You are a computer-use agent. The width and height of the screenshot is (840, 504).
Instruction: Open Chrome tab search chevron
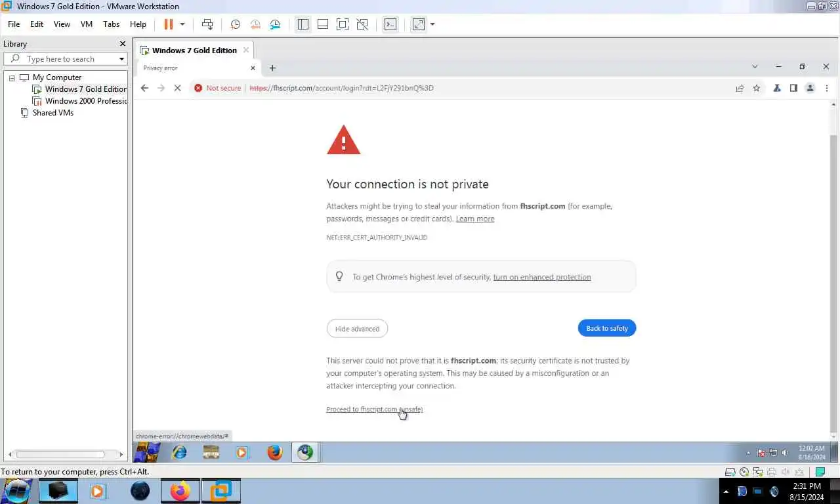click(x=755, y=66)
